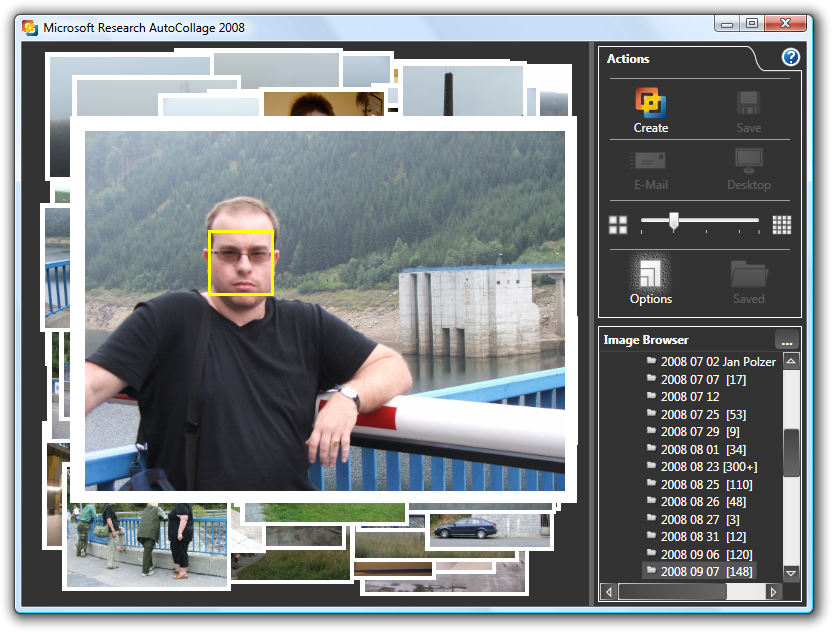Click the Image Browser panel title
Screen dimensions: 832x632
(x=646, y=340)
